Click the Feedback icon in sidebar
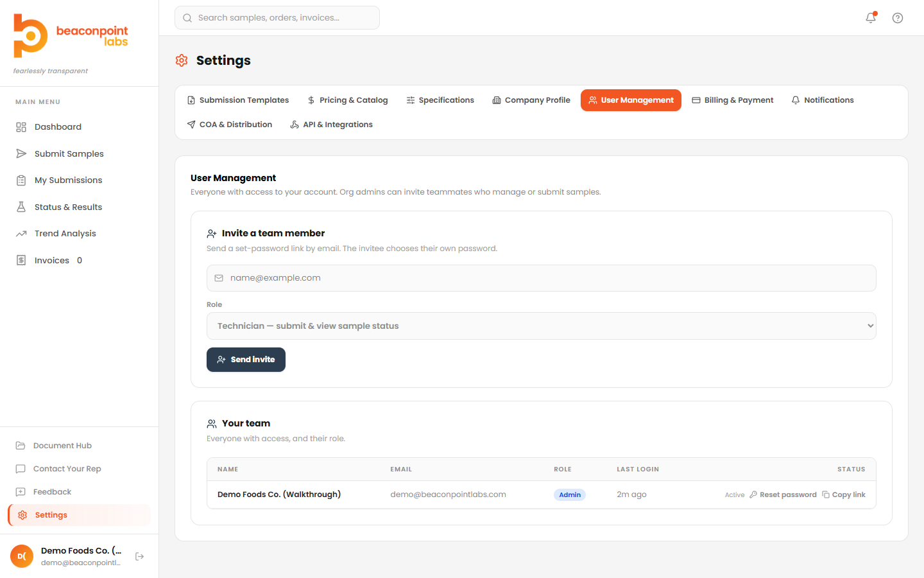The width and height of the screenshot is (924, 578). coord(21,492)
